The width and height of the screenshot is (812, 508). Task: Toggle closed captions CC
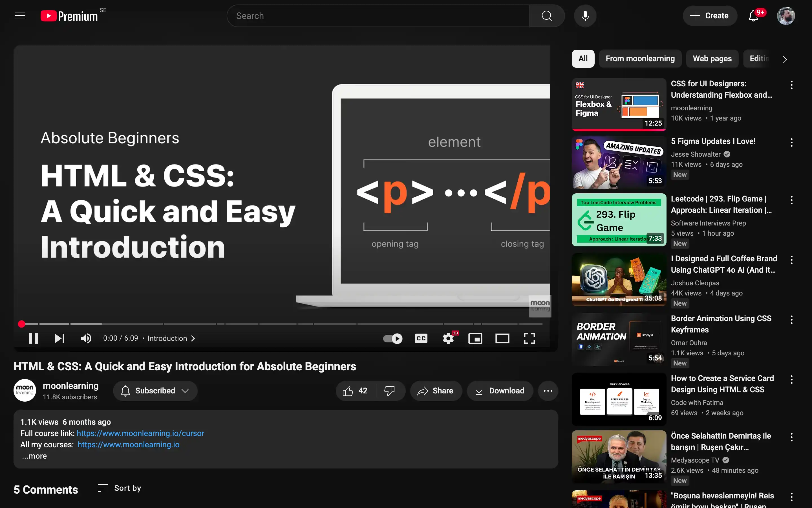[421, 338]
